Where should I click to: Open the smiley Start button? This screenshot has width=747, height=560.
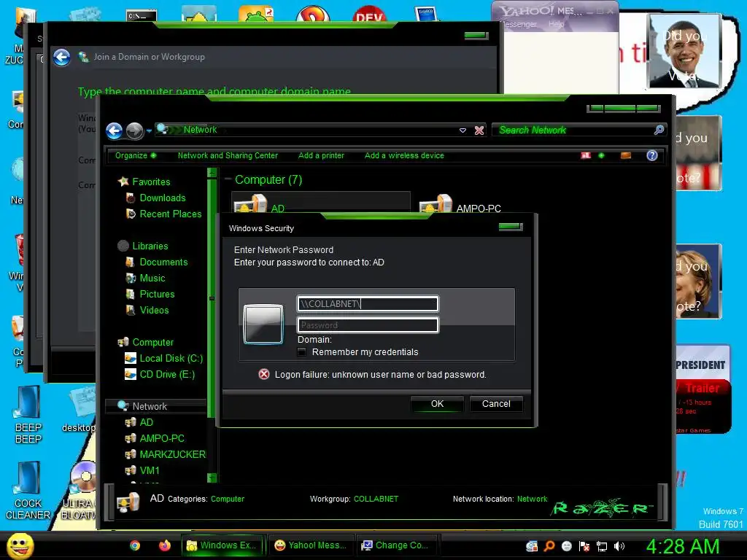pos(20,545)
